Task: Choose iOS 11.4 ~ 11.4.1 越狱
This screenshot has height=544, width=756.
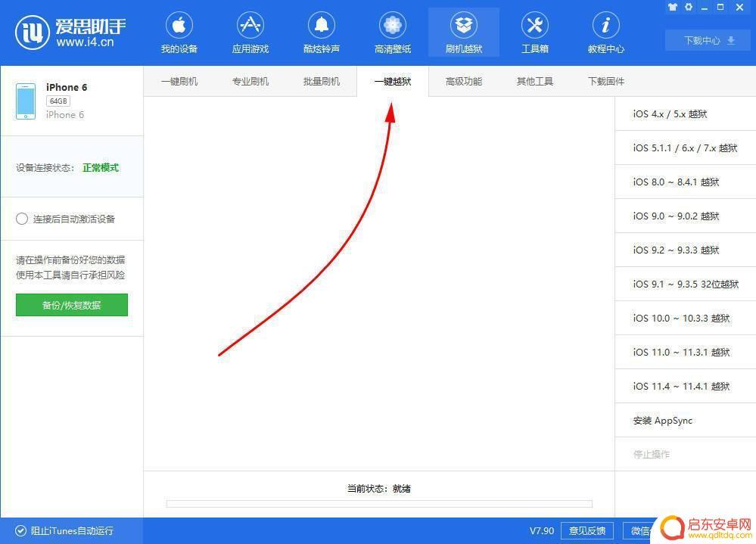Action: pyautogui.click(x=685, y=387)
